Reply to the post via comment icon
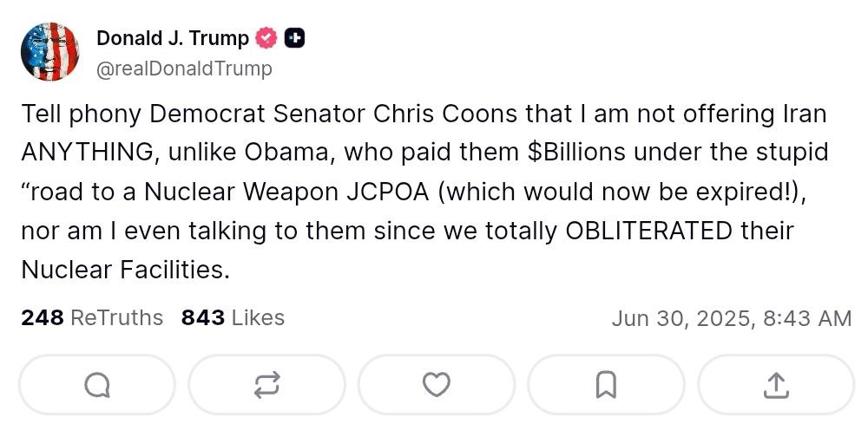The image size is (868, 437). 96,384
